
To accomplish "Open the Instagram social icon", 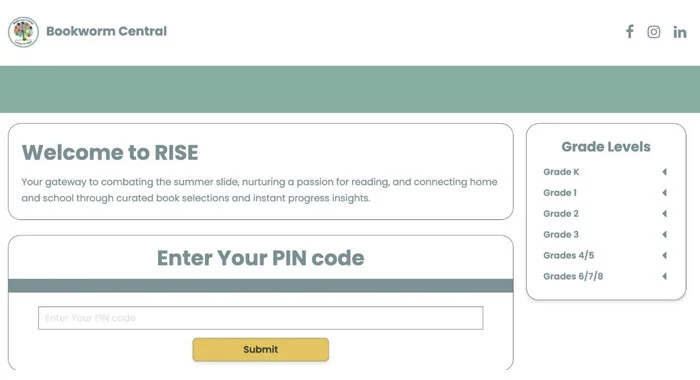I will tap(654, 32).
